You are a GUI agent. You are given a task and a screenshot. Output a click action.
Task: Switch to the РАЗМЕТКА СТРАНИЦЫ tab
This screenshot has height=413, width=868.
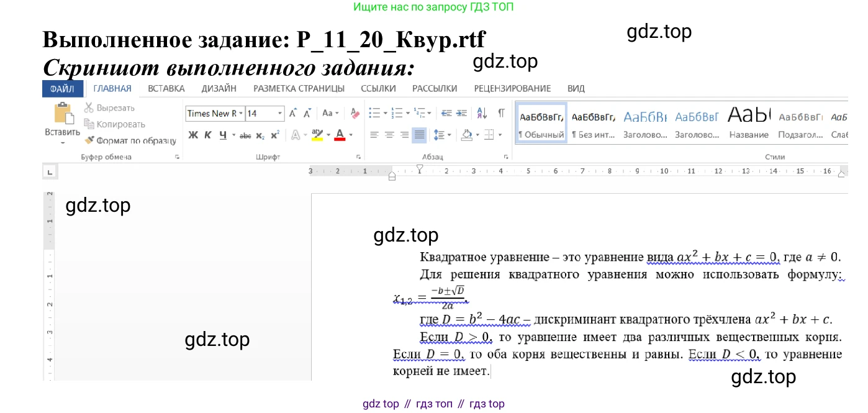tap(299, 89)
